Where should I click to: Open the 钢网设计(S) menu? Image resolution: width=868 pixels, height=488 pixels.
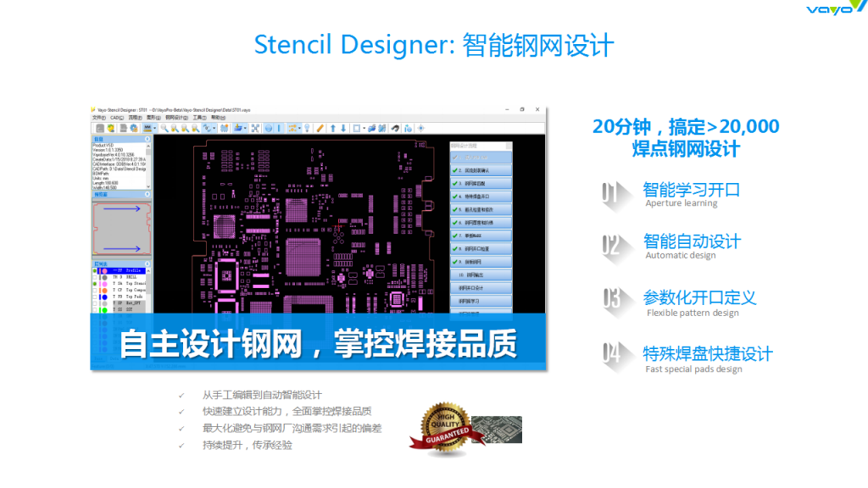pyautogui.click(x=176, y=118)
